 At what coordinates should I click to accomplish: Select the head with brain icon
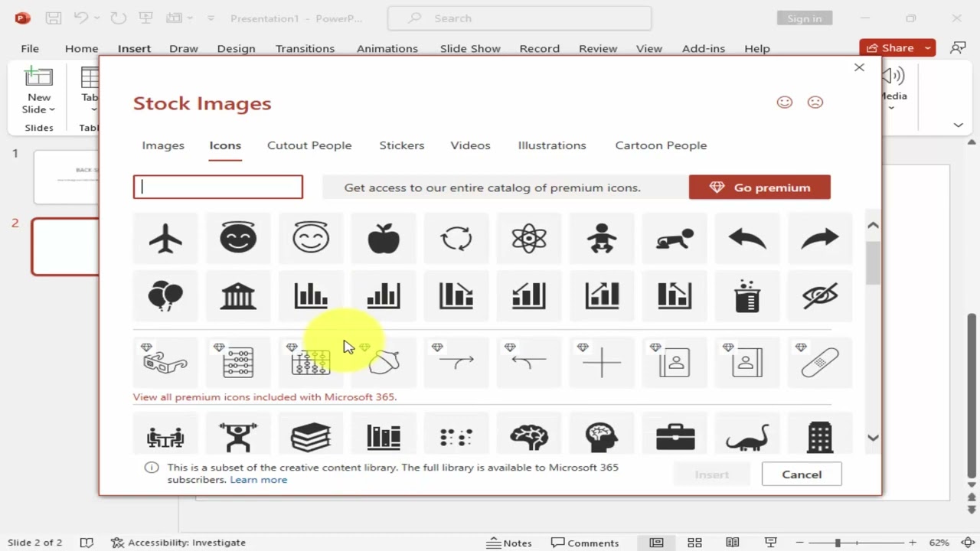tap(602, 437)
